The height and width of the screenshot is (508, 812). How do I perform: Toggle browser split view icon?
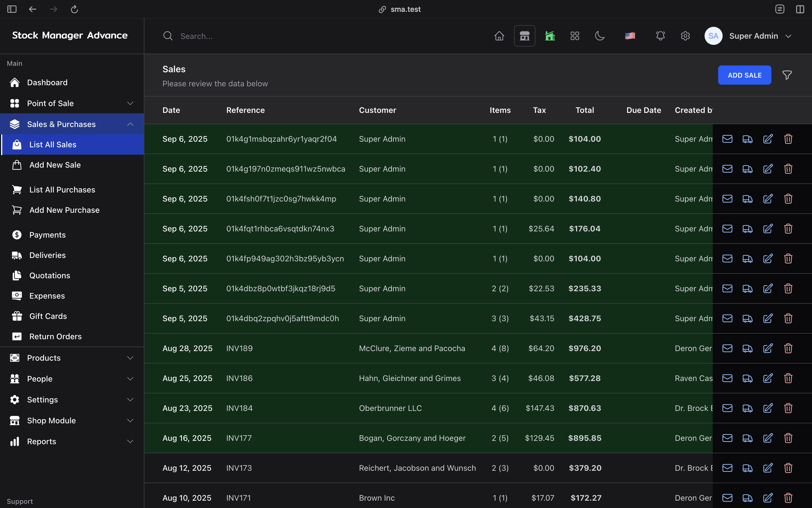800,9
